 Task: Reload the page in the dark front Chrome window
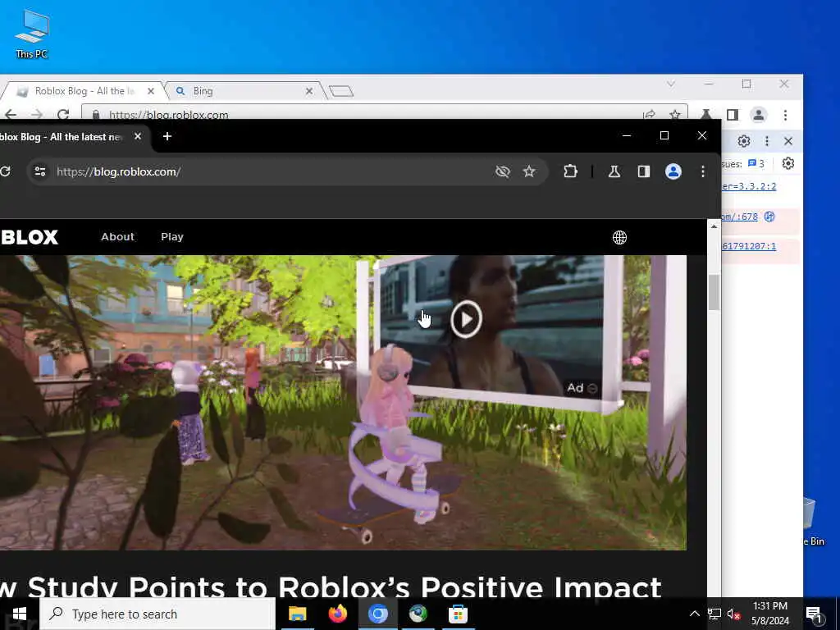tap(6, 171)
